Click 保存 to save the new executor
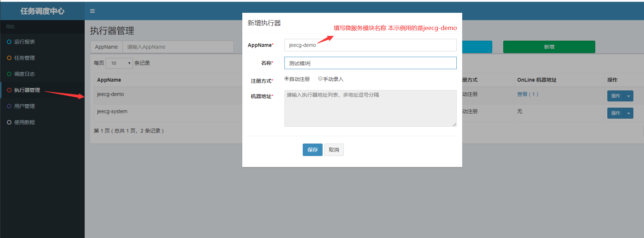This screenshot has width=644, height=238. click(x=313, y=150)
